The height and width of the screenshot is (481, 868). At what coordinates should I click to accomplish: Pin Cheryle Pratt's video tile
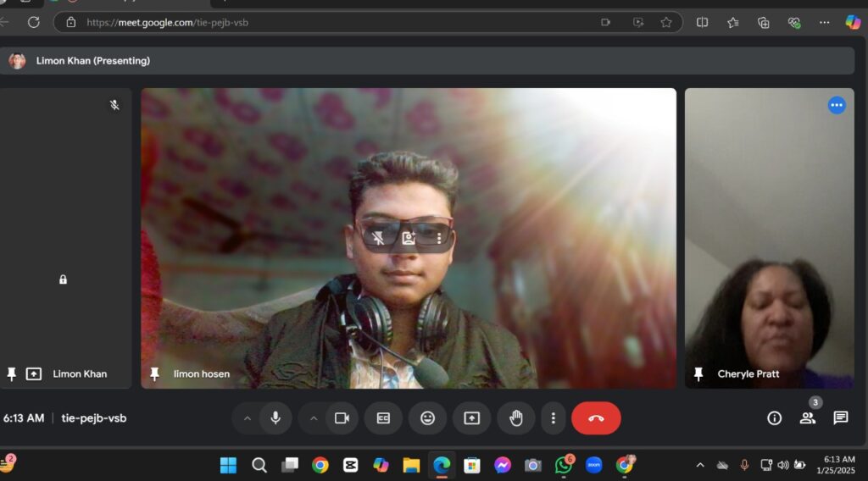tap(698, 373)
